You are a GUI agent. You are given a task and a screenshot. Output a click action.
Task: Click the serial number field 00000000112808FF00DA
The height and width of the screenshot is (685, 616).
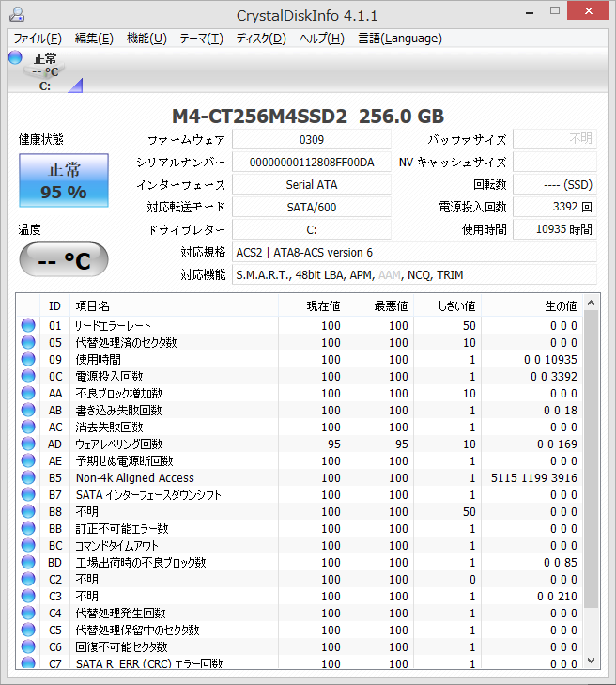pyautogui.click(x=311, y=163)
